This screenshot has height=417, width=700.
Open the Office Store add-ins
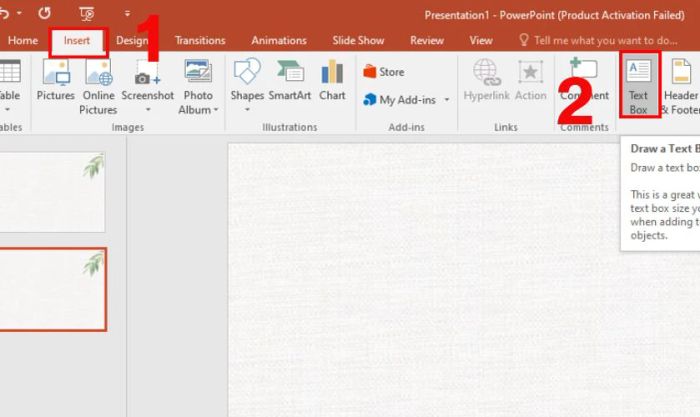384,72
